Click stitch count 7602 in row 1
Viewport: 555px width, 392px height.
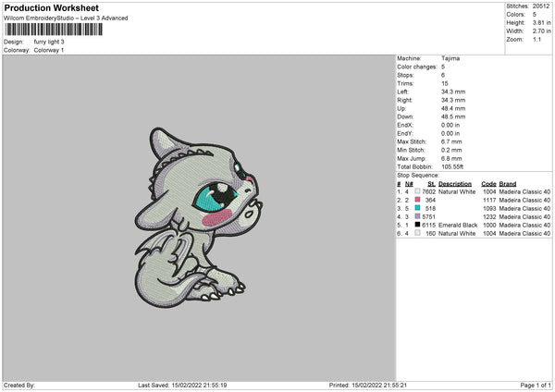coord(428,191)
